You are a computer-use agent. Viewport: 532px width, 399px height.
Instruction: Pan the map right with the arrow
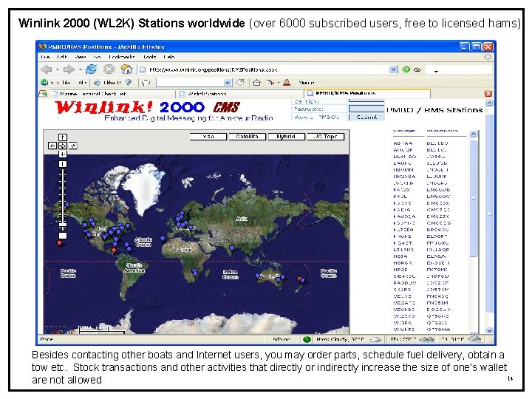point(73,146)
